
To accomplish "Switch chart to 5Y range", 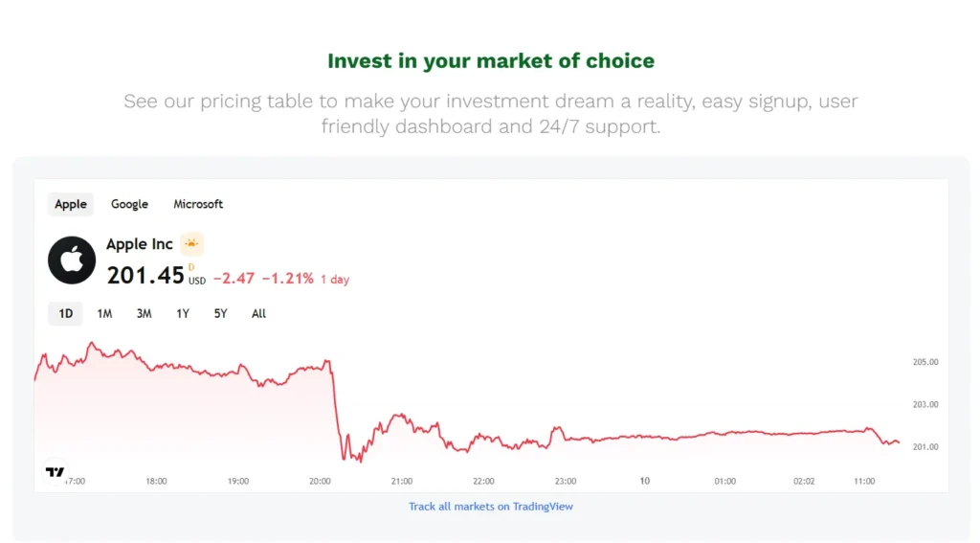I will tap(221, 313).
